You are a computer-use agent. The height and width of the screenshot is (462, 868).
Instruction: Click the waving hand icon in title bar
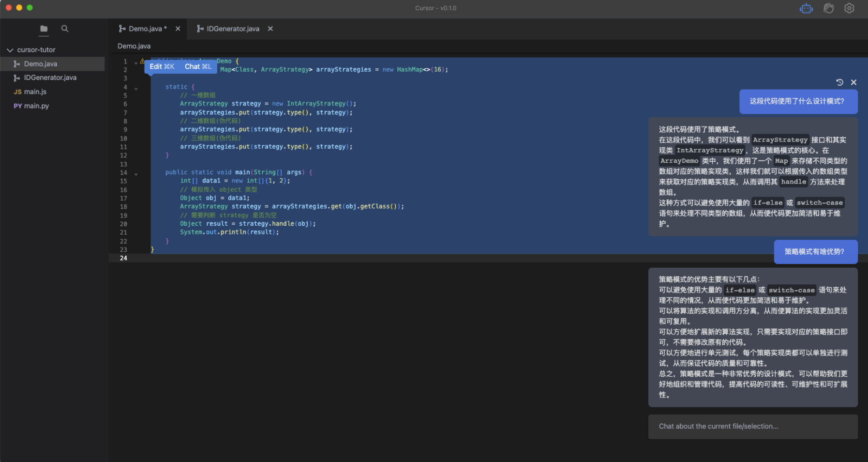click(828, 8)
